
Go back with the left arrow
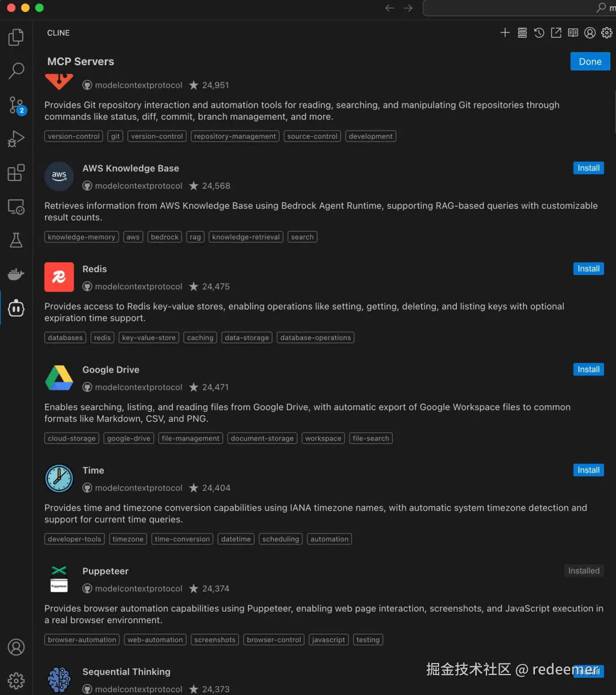click(390, 8)
